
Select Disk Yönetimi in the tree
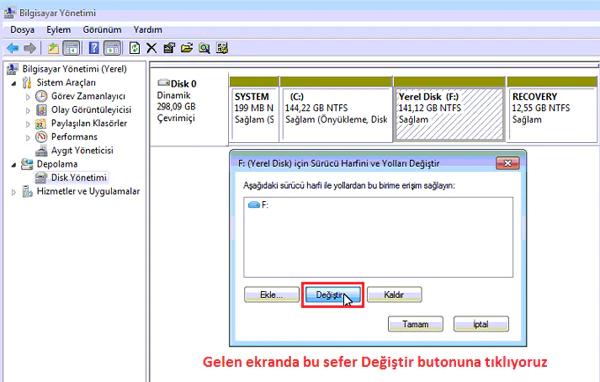79,177
